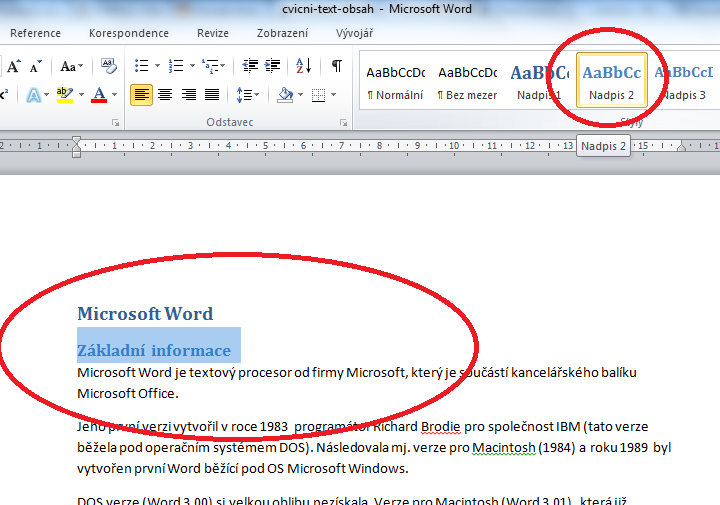This screenshot has height=505, width=720.
Task: Toggle Justify alignment
Action: click(212, 95)
